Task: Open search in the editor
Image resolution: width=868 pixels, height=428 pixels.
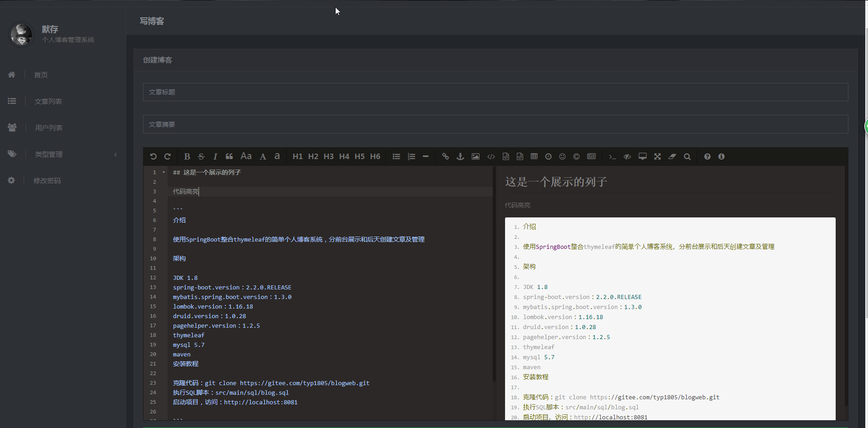Action: pyautogui.click(x=687, y=156)
